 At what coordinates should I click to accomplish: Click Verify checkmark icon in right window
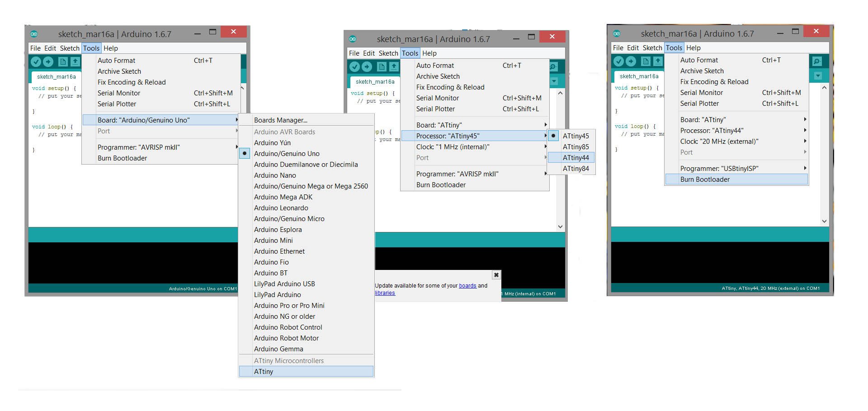pyautogui.click(x=619, y=61)
